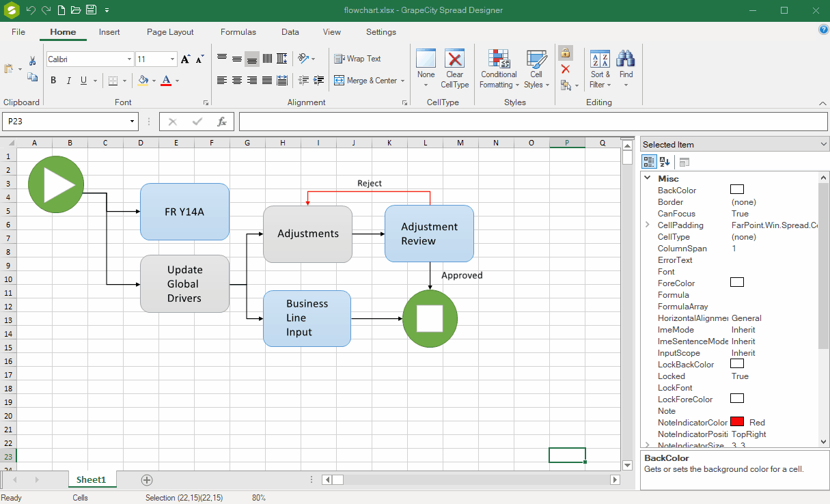
Task: Click the Paste clipboard icon
Action: [9, 69]
